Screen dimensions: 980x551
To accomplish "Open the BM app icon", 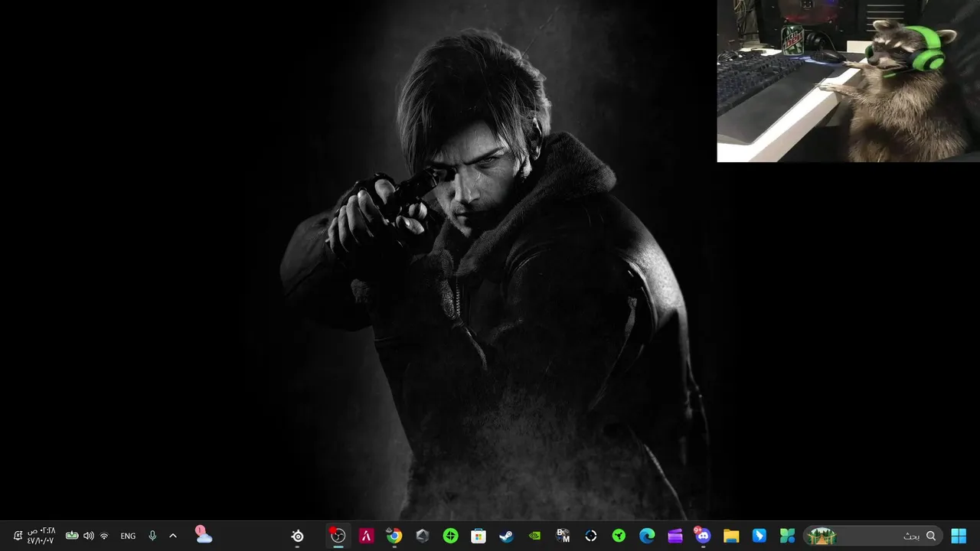I will click(x=563, y=536).
